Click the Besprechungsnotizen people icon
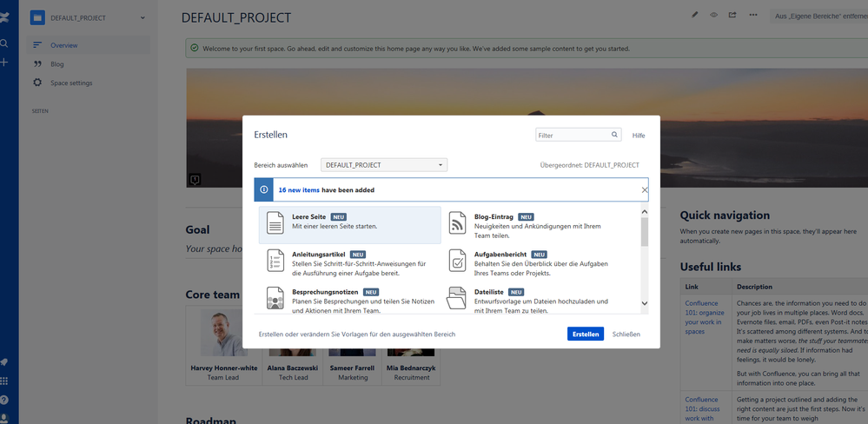This screenshot has width=868, height=424. click(275, 297)
